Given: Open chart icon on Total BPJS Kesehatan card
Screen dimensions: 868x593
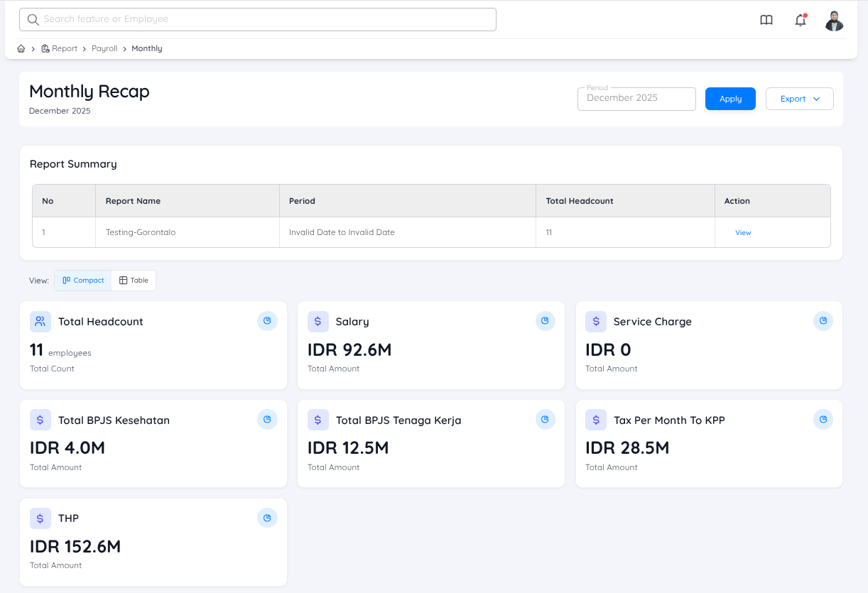Looking at the screenshot, I should pos(267,420).
